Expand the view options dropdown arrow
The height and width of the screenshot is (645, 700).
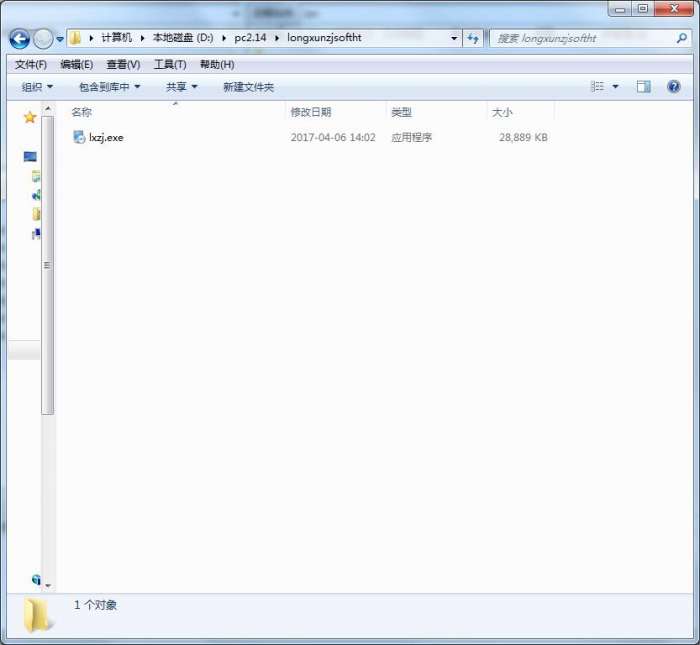pos(615,87)
